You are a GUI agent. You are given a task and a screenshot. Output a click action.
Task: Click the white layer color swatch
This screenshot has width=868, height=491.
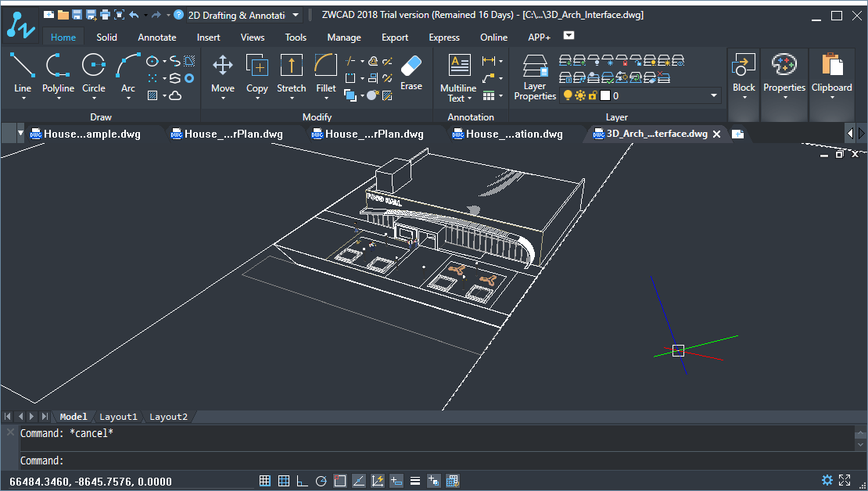point(604,95)
